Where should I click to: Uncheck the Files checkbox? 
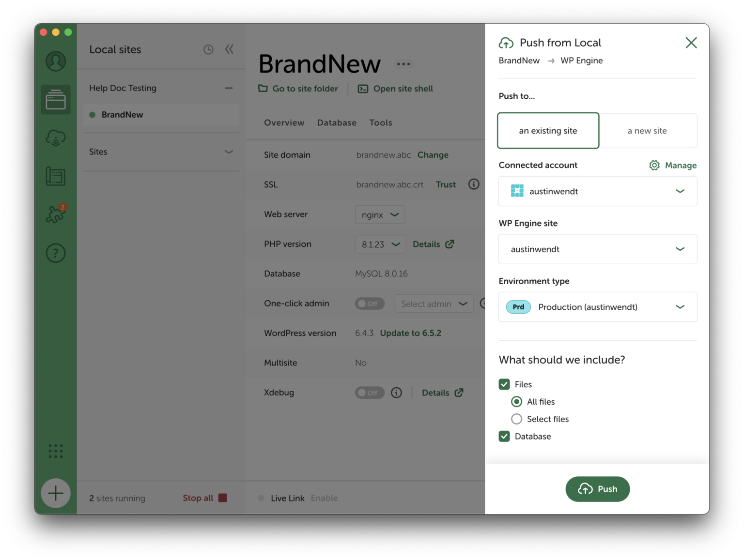coord(504,384)
